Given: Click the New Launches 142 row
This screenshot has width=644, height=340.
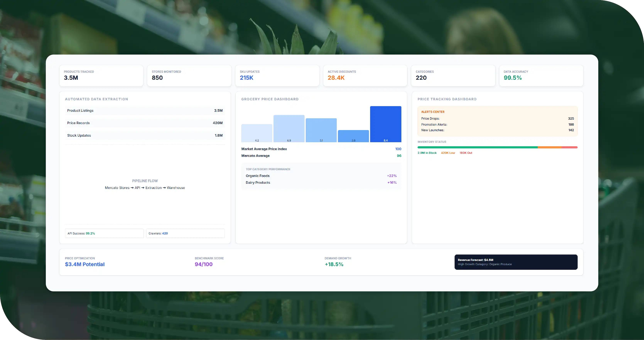Looking at the screenshot, I should click(x=497, y=130).
